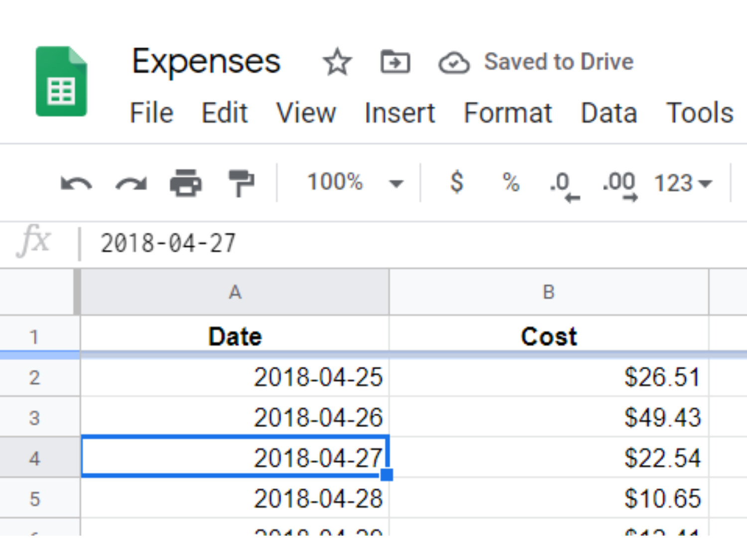This screenshot has height=560, width=747.
Task: Undo the last action
Action: point(76,184)
